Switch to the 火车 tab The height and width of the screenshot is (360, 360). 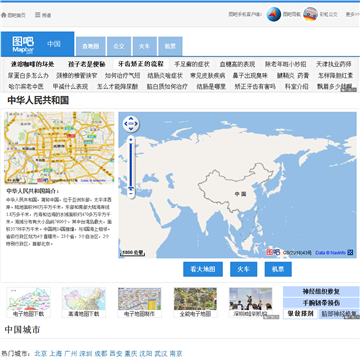click(x=145, y=46)
